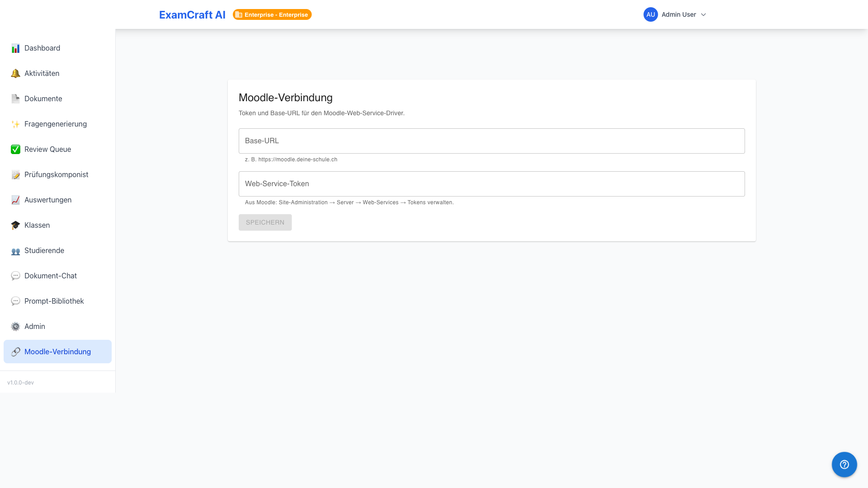Click the Moodle-Verbindung heading
This screenshot has height=488, width=868.
[285, 98]
